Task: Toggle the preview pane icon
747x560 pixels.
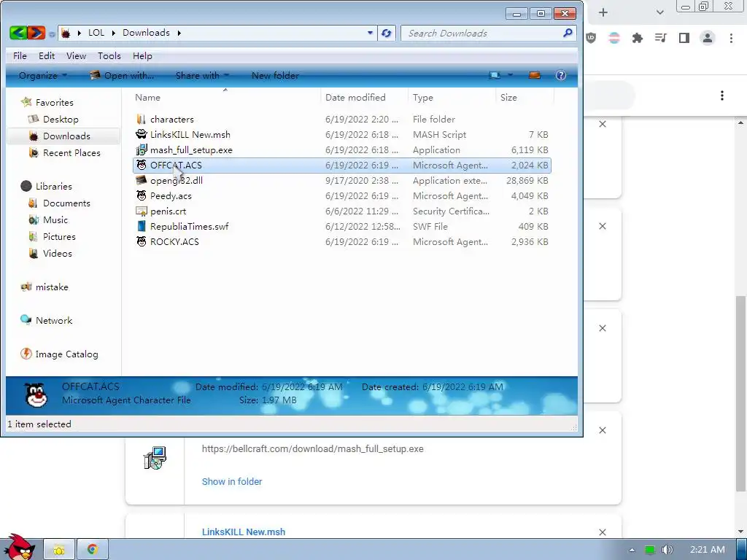Action: pos(535,75)
